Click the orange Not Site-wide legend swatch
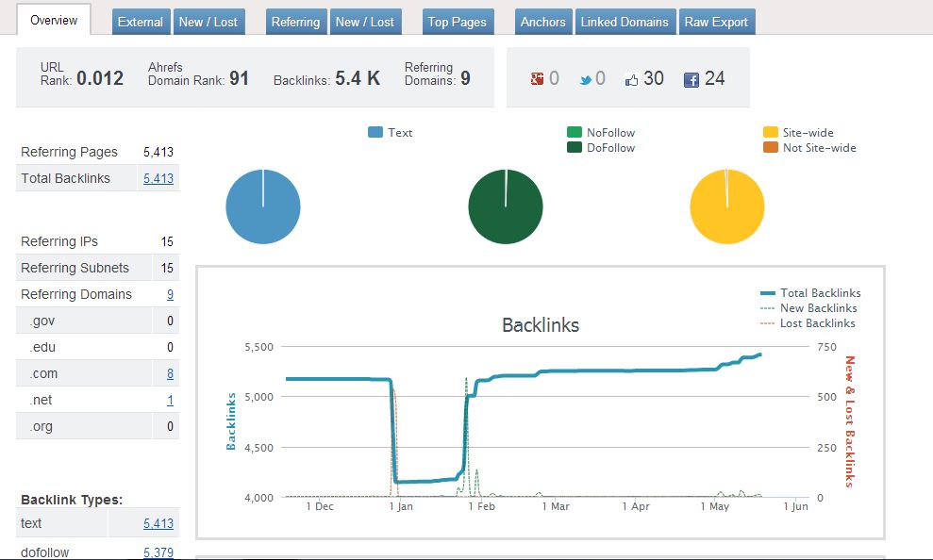Viewport: 933px width, 560px height. coord(771,147)
